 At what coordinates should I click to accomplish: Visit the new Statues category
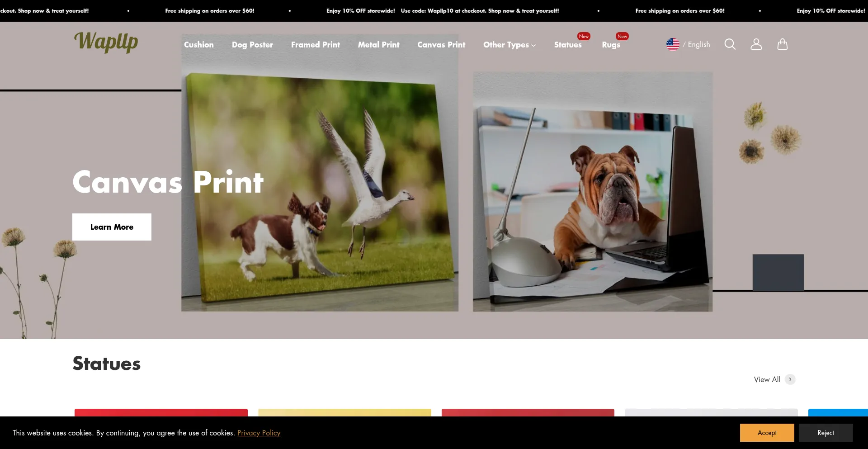567,45
